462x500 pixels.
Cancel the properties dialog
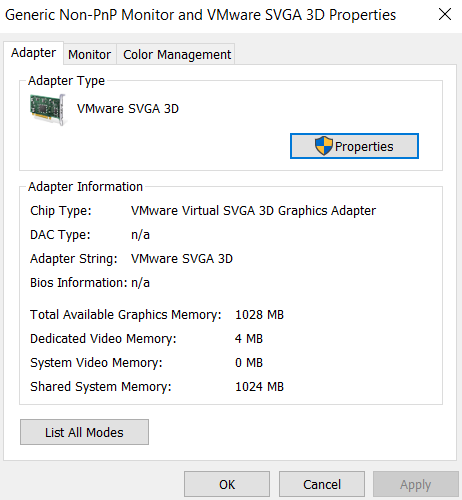point(322,484)
